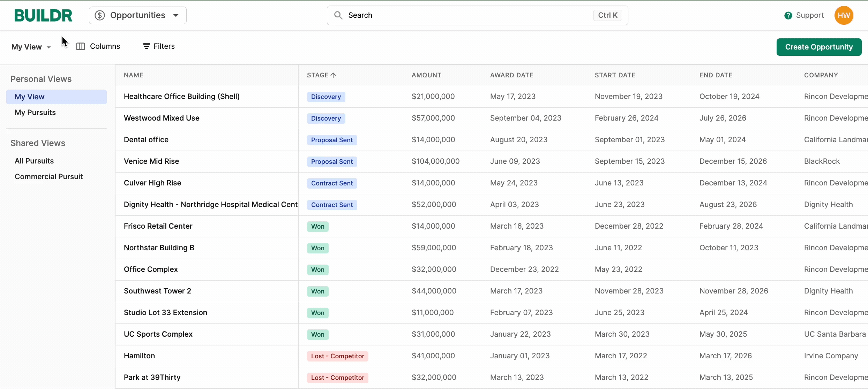868x389 pixels.
Task: Open the HW user avatar
Action: [x=844, y=15]
